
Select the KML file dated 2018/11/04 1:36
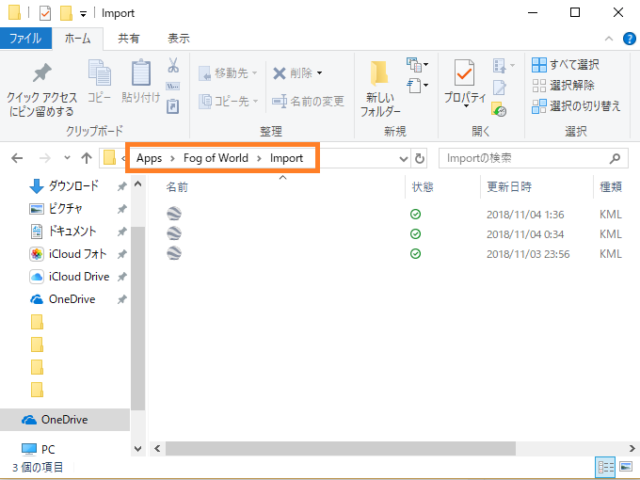click(x=174, y=214)
